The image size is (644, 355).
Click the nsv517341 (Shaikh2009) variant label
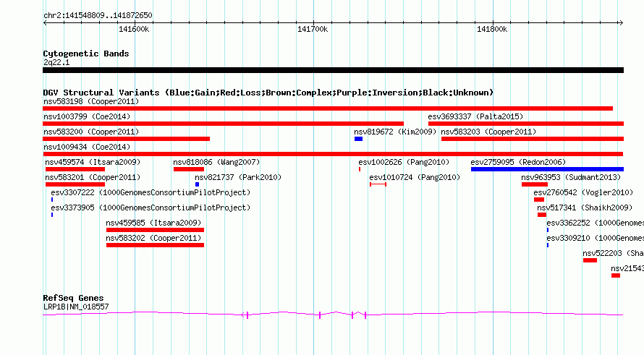coord(585,208)
